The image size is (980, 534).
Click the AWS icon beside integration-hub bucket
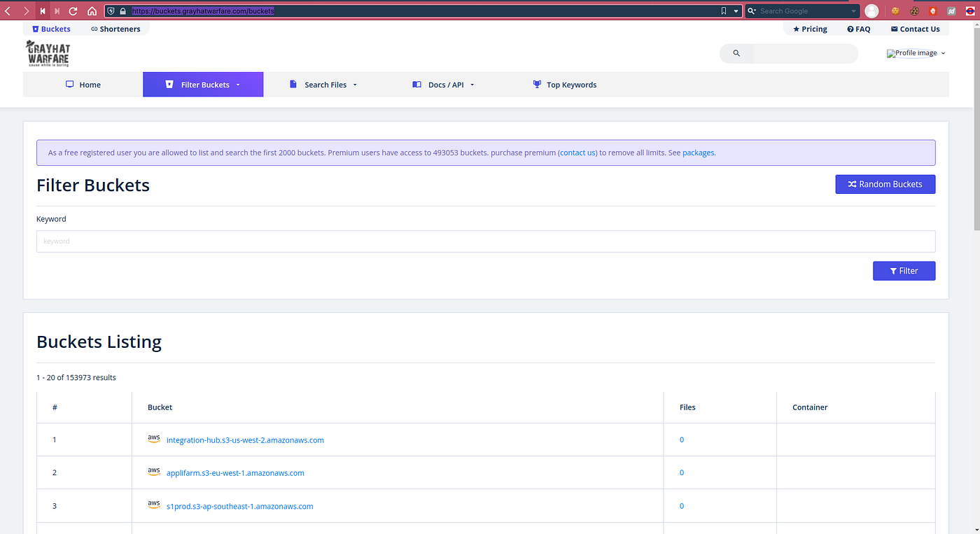coord(154,439)
